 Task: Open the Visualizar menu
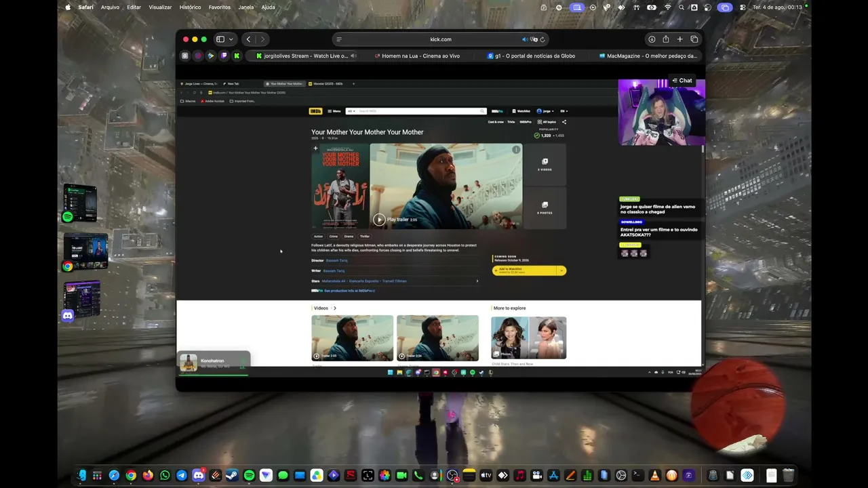click(160, 7)
